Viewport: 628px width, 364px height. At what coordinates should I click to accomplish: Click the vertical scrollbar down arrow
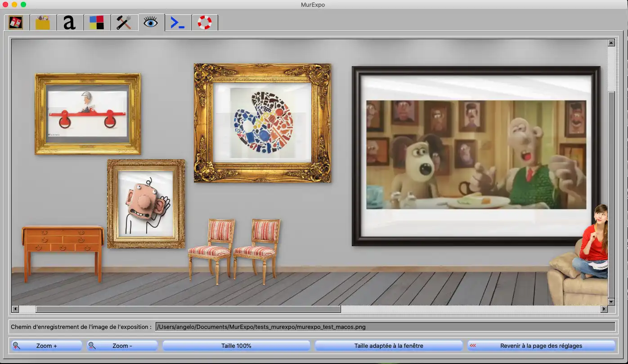[x=611, y=301]
